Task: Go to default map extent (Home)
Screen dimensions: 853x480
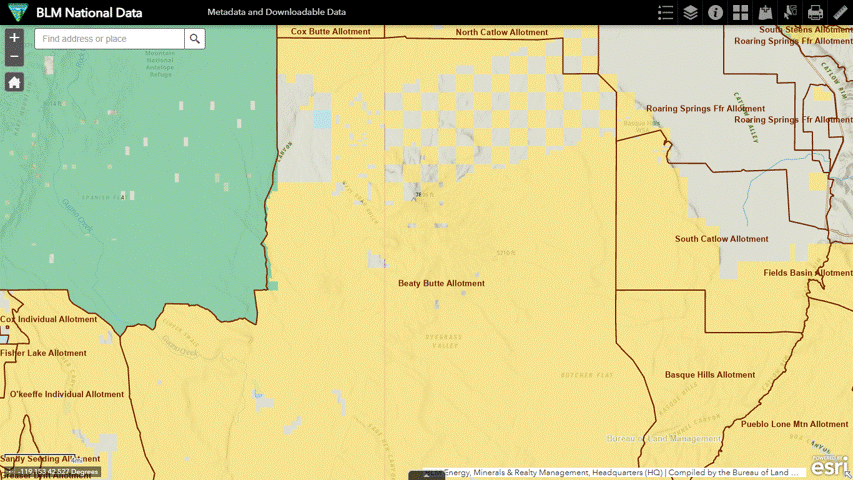Action: [14, 82]
